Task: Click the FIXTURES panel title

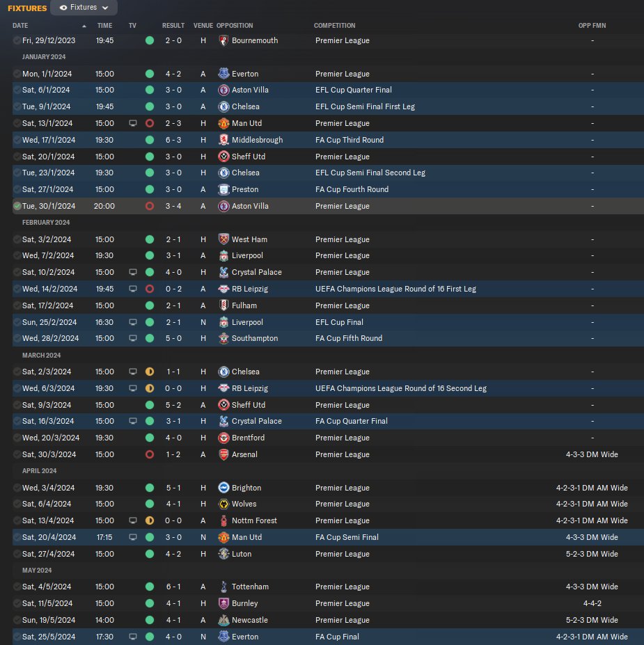Action: click(27, 8)
